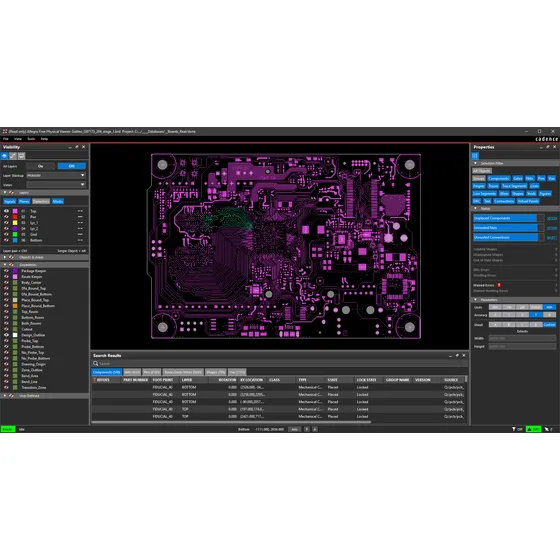Image resolution: width=560 pixels, height=560 pixels.
Task: Close the Search Results panel
Action: coord(464,356)
